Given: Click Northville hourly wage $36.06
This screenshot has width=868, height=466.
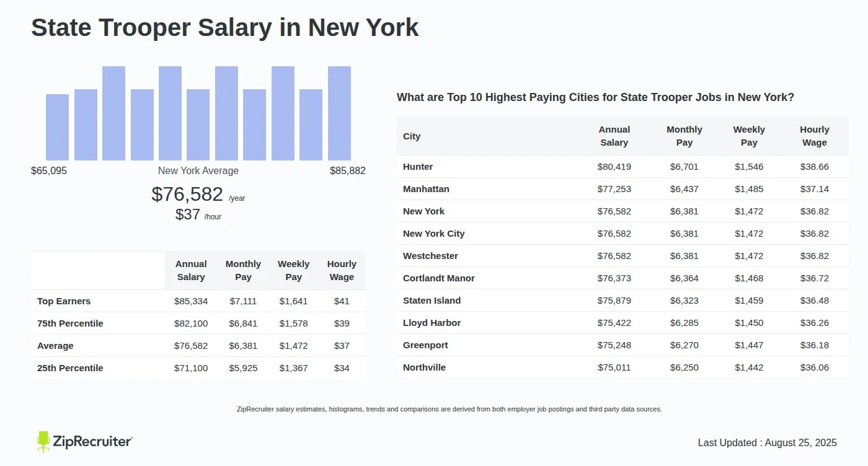Looking at the screenshot, I should click(815, 367).
